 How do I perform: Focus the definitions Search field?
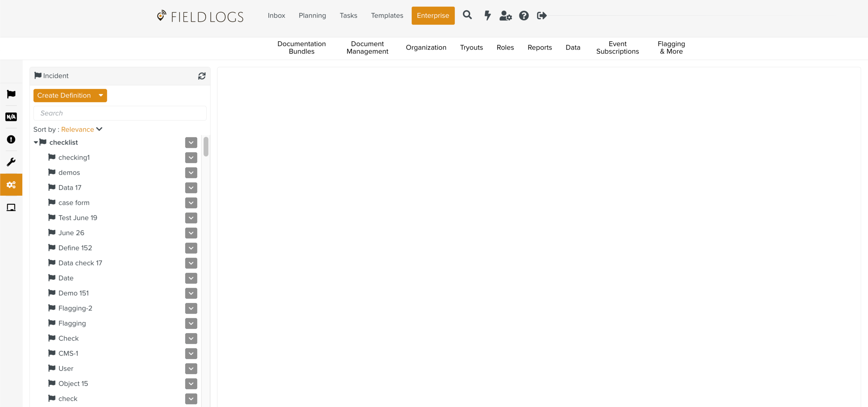pos(120,113)
